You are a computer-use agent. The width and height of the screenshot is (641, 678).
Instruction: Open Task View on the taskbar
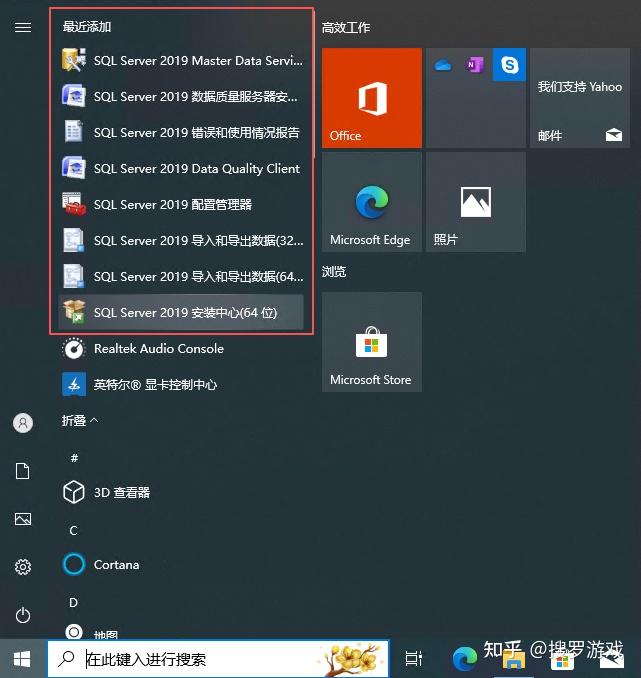tap(413, 659)
